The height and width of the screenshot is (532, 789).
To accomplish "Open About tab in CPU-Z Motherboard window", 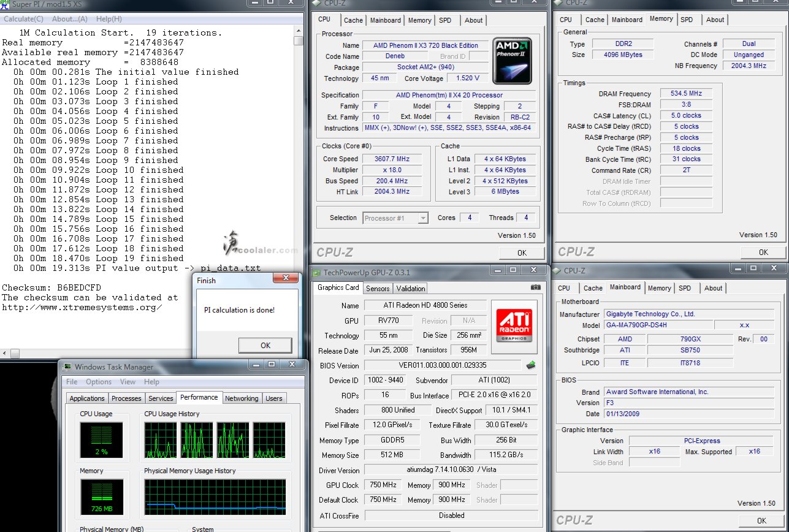I will pos(713,288).
